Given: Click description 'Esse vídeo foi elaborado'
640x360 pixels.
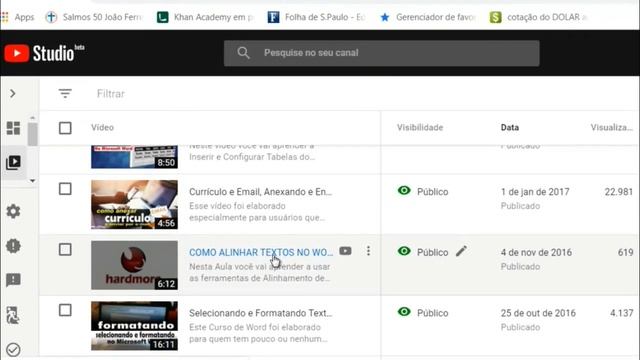Looking at the screenshot, I should (x=237, y=206).
